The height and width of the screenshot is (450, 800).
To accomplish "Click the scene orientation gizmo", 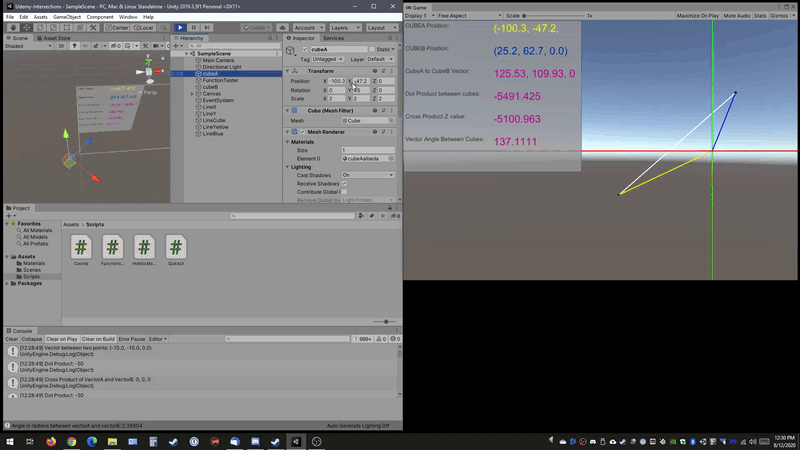I will pos(149,71).
